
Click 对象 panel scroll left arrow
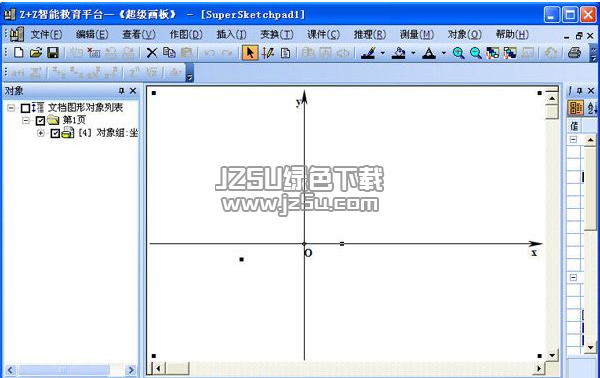[10, 370]
